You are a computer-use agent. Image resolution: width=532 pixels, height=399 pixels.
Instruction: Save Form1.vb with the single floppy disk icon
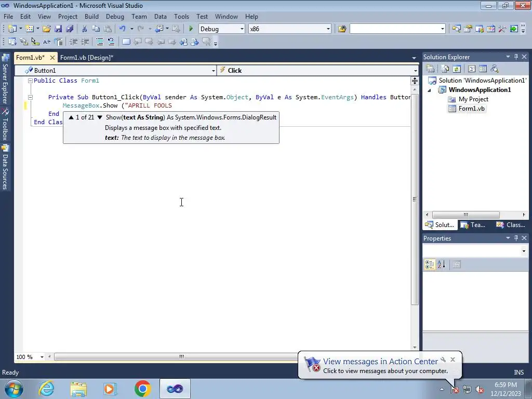pos(58,29)
